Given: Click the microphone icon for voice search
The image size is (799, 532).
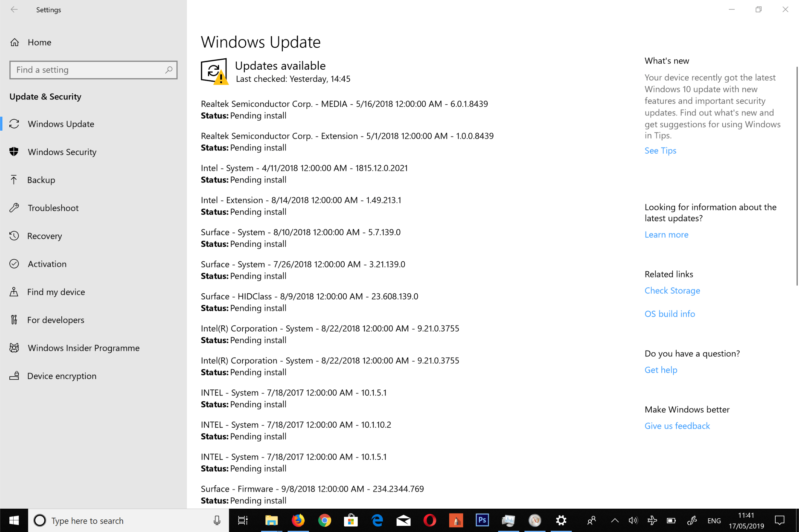Looking at the screenshot, I should (x=217, y=520).
